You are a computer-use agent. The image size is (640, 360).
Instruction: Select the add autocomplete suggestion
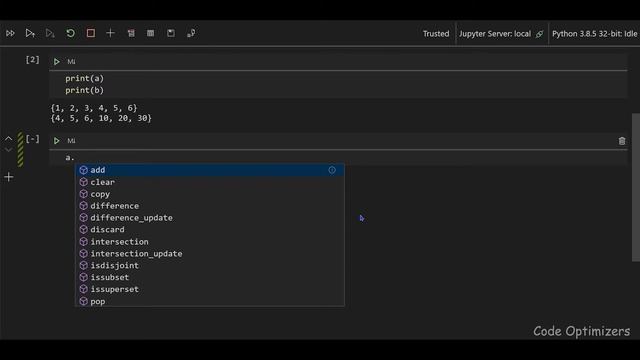click(x=210, y=170)
